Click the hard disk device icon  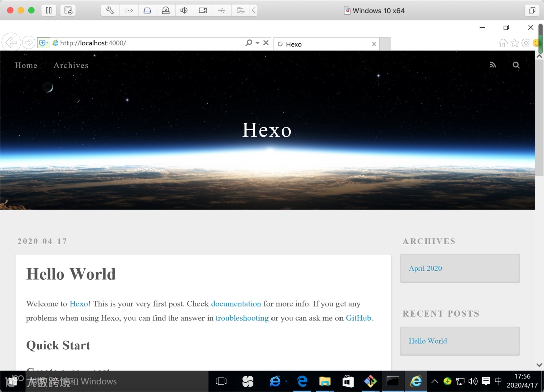tap(147, 10)
